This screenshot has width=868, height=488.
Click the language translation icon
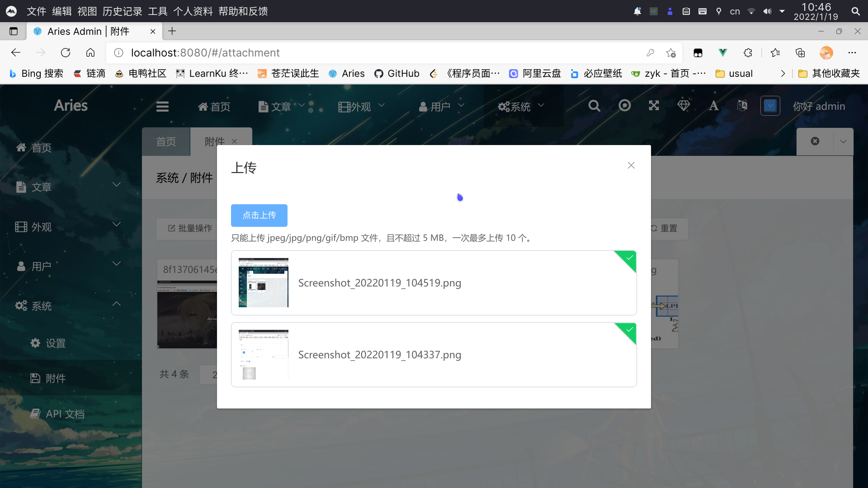tap(742, 106)
